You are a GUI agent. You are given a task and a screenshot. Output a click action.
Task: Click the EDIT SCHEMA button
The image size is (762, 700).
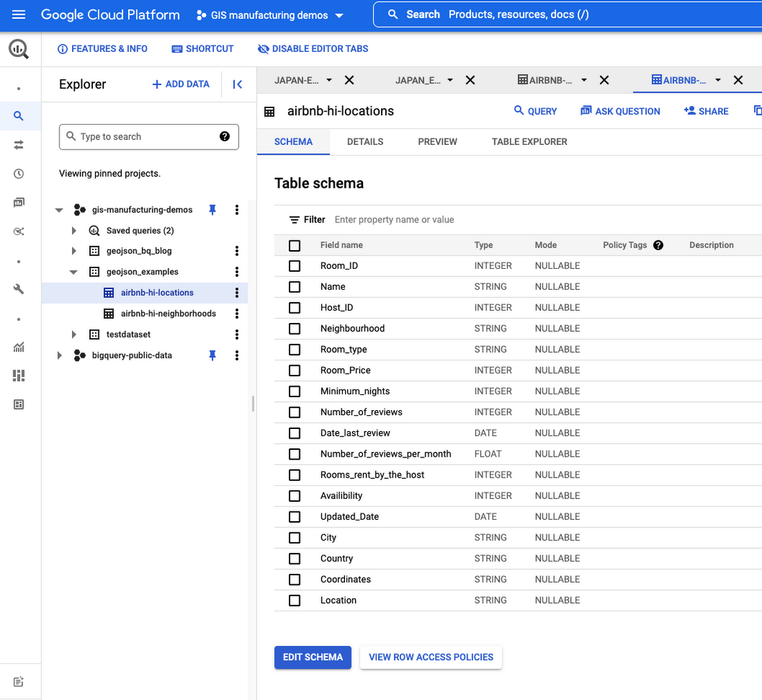point(312,657)
